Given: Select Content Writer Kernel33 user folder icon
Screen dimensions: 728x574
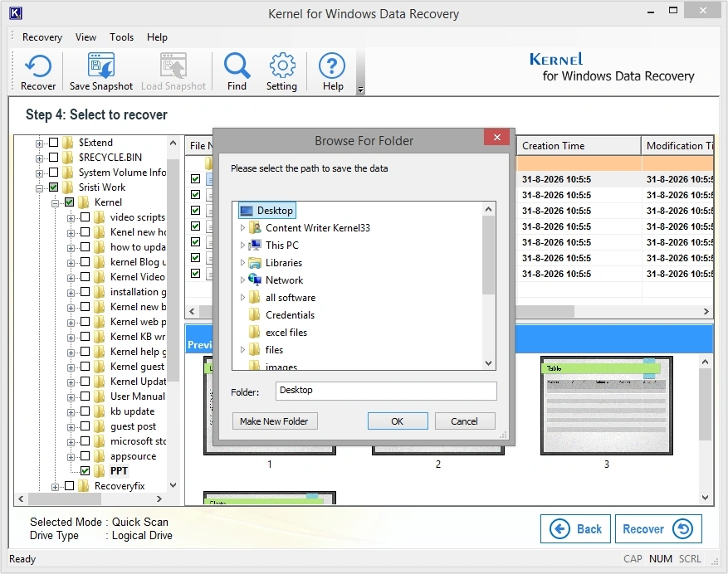Looking at the screenshot, I should pos(255,228).
